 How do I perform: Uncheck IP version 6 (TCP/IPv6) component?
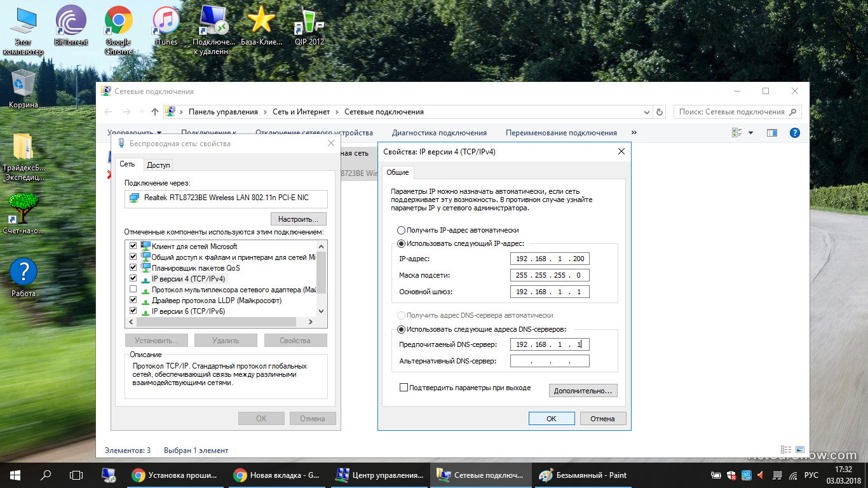pyautogui.click(x=133, y=311)
